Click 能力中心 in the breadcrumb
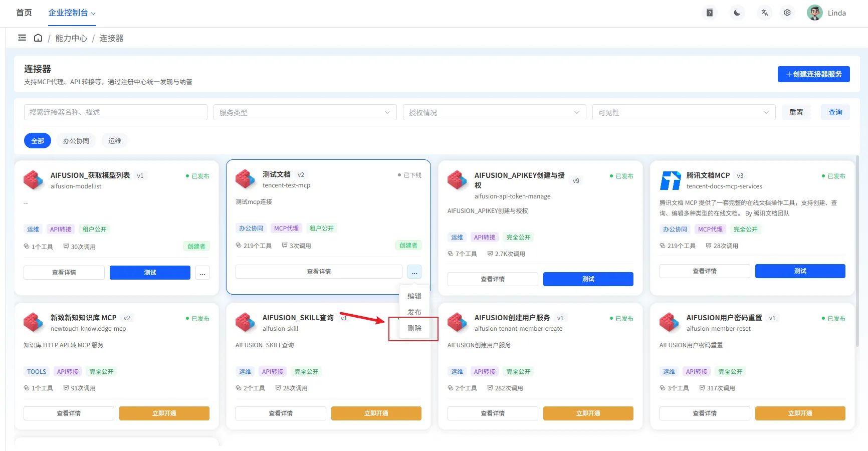This screenshot has width=868, height=451. (x=71, y=38)
